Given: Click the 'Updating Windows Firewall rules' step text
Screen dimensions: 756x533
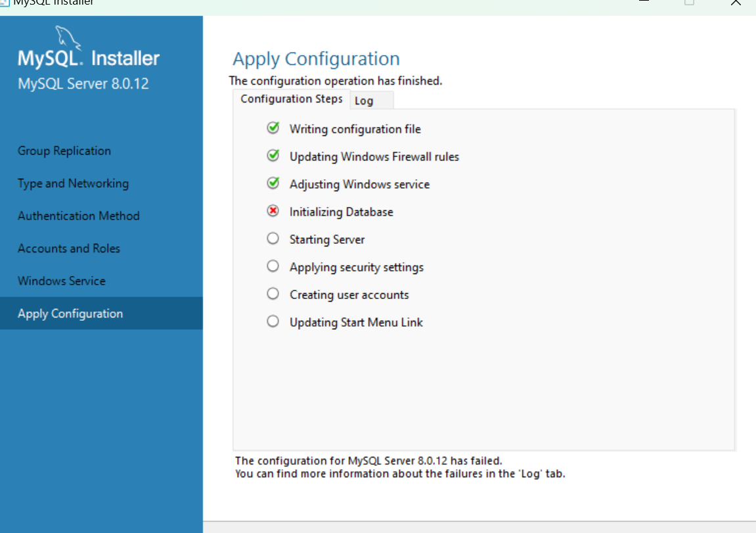Looking at the screenshot, I should pyautogui.click(x=374, y=157).
